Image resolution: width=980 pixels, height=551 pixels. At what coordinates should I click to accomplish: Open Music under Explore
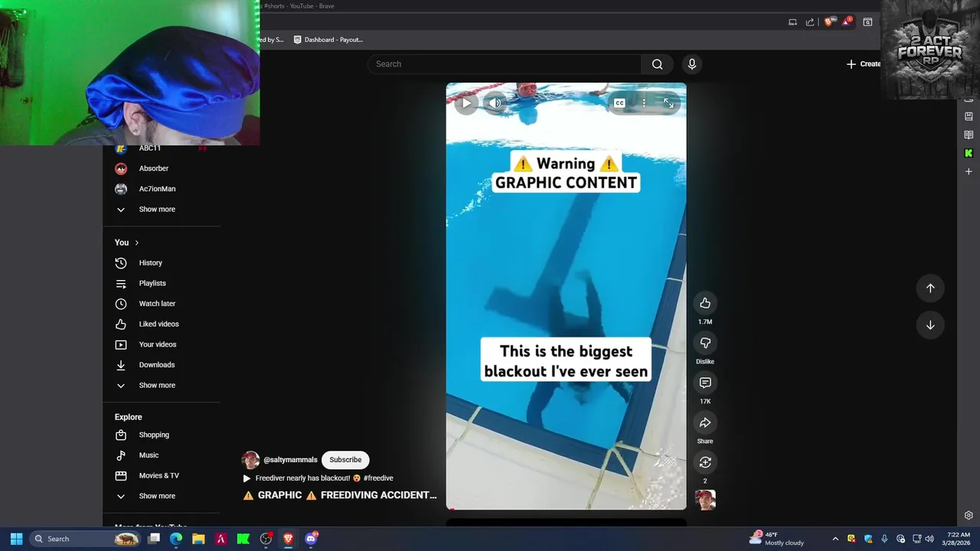(162, 455)
